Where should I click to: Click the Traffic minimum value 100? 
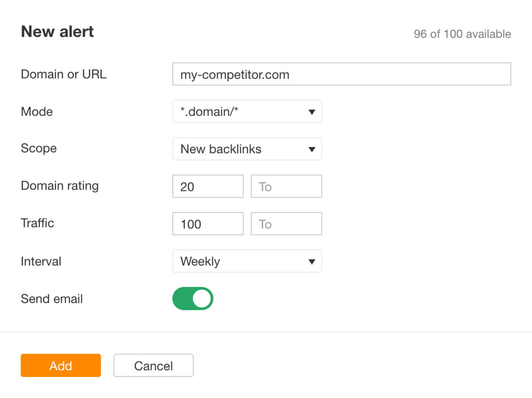(x=208, y=223)
